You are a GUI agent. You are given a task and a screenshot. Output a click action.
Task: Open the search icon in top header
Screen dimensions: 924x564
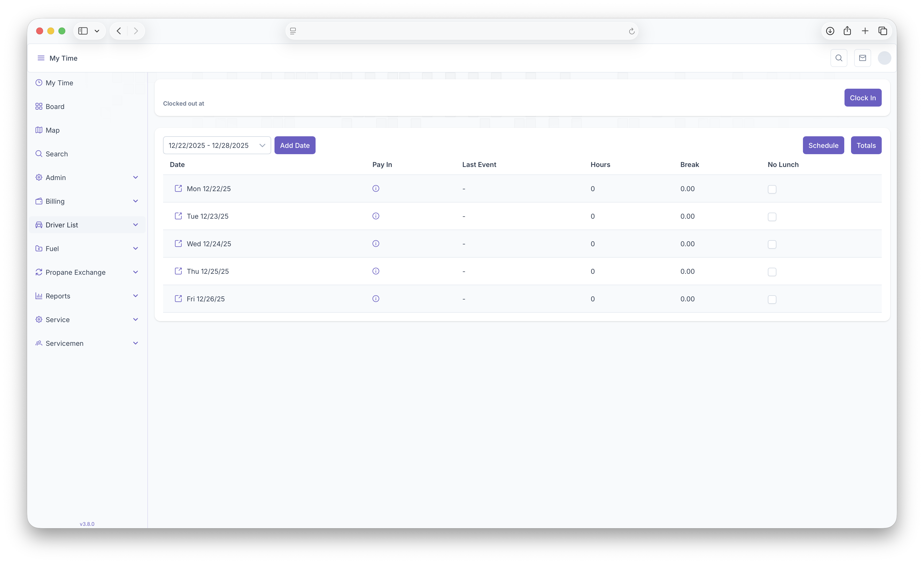838,58
